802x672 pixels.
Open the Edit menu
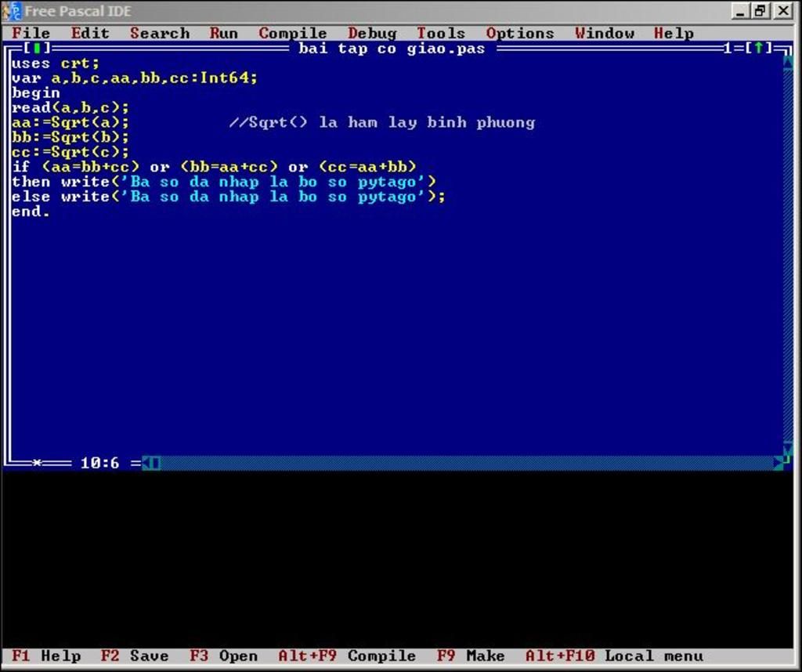[x=90, y=33]
